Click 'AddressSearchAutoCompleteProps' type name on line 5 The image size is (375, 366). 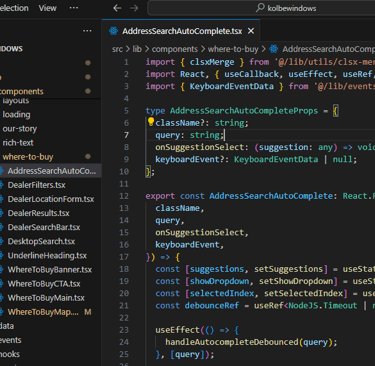[x=244, y=111]
